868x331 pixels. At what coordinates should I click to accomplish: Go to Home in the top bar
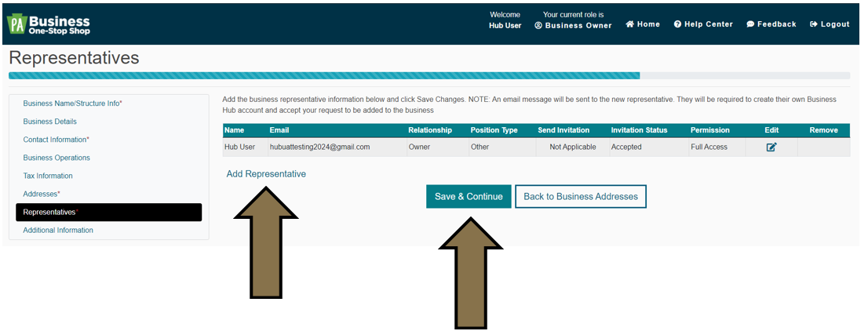click(643, 24)
